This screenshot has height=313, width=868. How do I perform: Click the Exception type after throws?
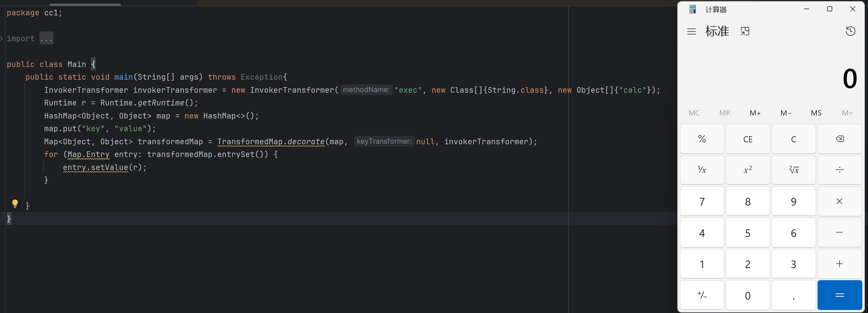[x=261, y=77]
